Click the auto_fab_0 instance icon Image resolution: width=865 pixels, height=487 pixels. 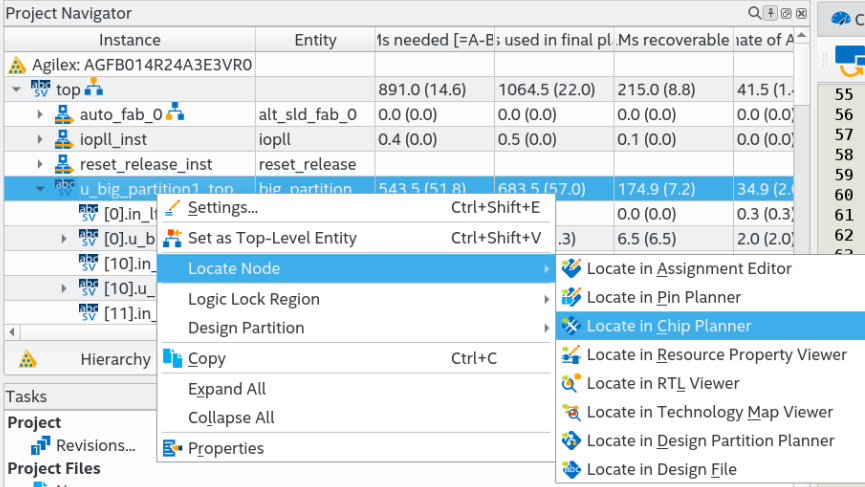pyautogui.click(x=64, y=114)
